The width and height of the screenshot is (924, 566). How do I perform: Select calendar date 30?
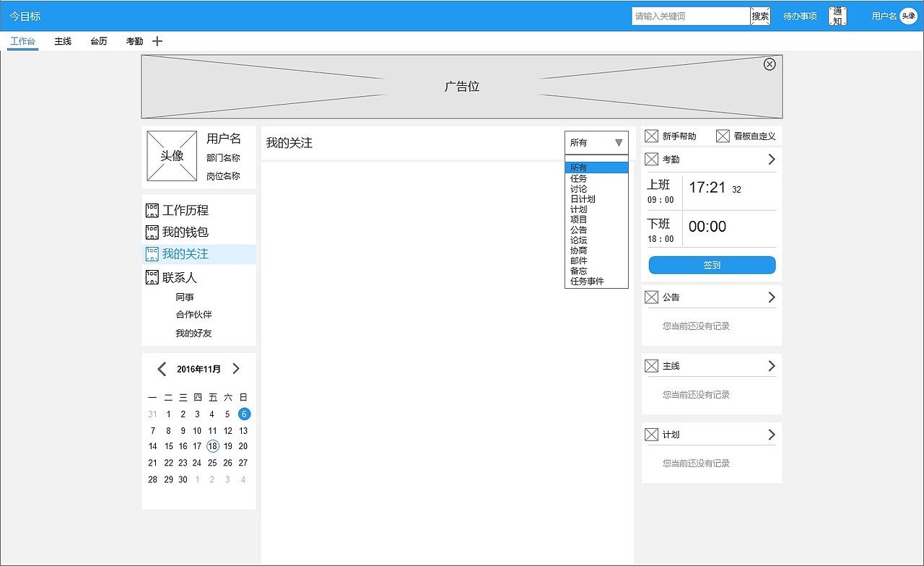tap(183, 479)
